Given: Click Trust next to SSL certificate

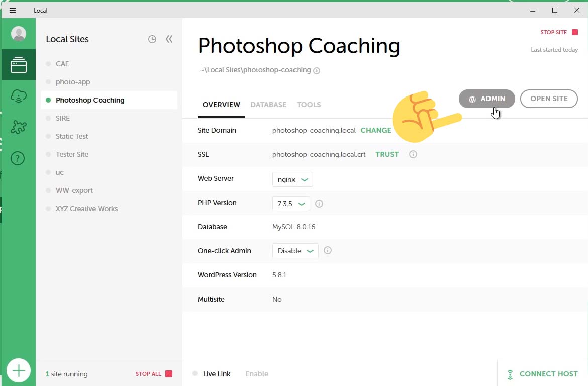Looking at the screenshot, I should click(x=387, y=154).
